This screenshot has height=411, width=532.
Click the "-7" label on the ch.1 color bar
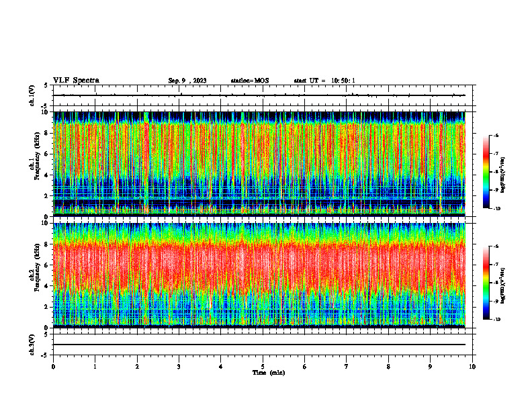tap(496, 154)
